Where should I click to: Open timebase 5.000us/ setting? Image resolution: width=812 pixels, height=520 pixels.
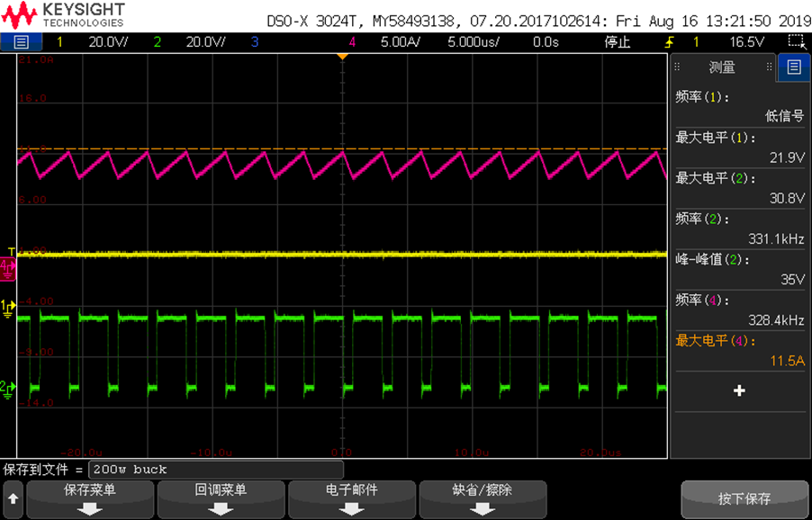[474, 42]
